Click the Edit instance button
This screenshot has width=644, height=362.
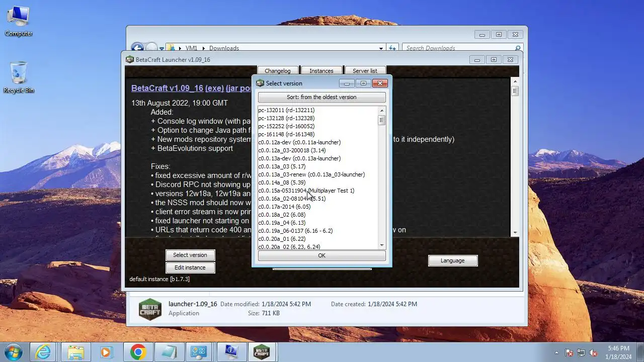[x=190, y=267]
